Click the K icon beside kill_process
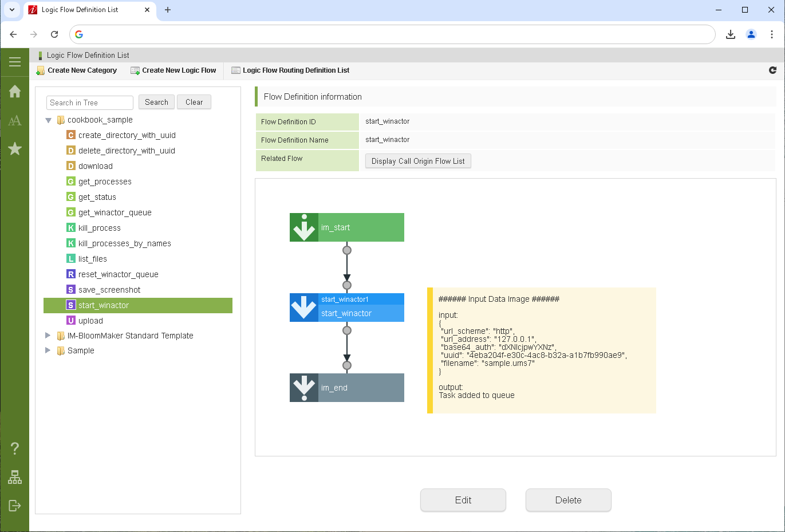Image resolution: width=785 pixels, height=532 pixels. (71, 228)
